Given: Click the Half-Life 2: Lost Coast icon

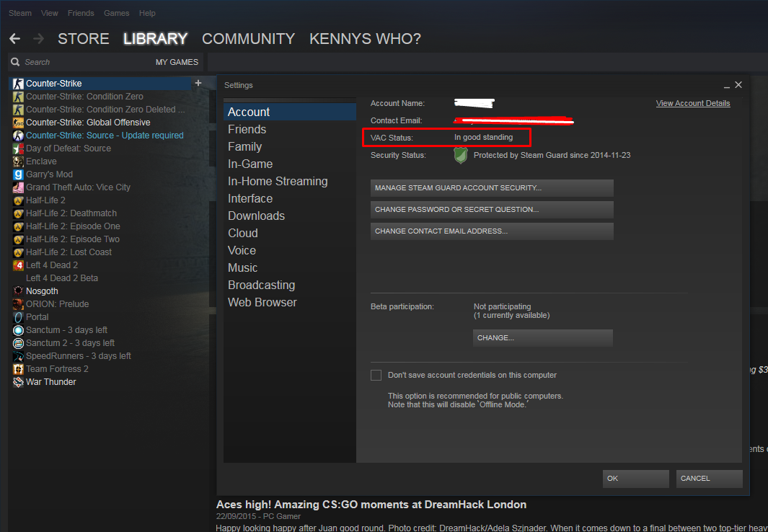Looking at the screenshot, I should tap(18, 252).
